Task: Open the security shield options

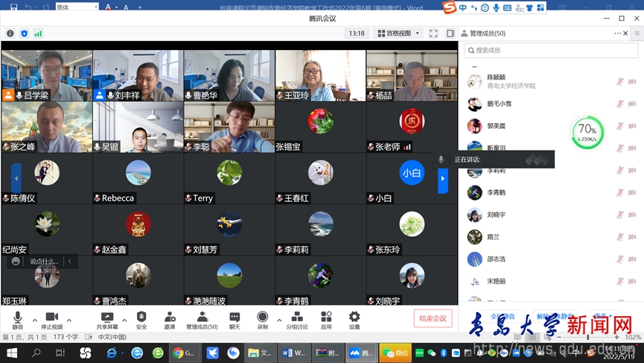Action: point(141,318)
